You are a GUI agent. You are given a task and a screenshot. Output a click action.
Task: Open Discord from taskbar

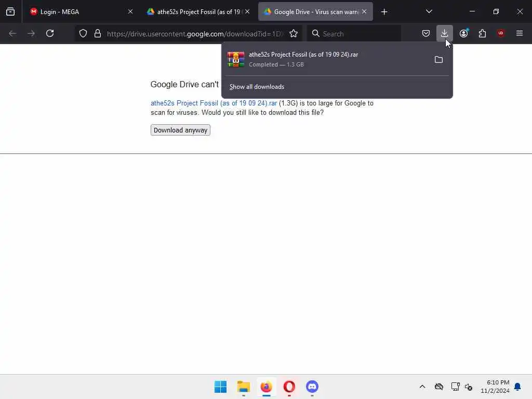[312, 387]
